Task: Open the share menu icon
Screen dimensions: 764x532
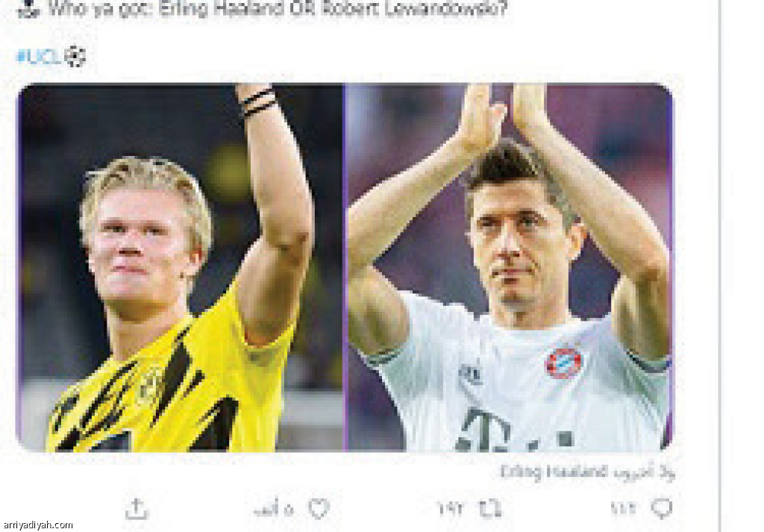Action: pos(137,509)
